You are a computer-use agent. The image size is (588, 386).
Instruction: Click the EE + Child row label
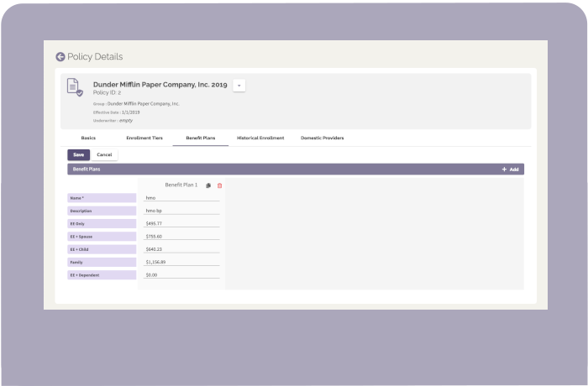pyautogui.click(x=102, y=249)
